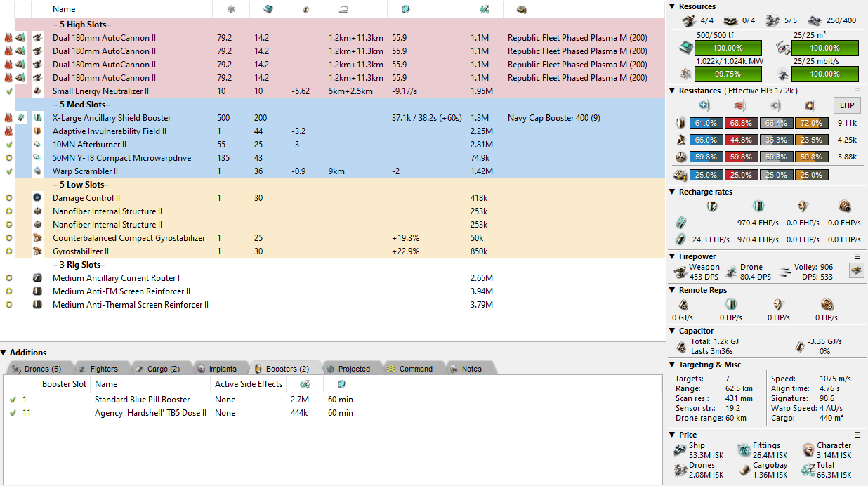Sort by the price column header icon
The height and width of the screenshot is (486, 868).
(485, 9)
